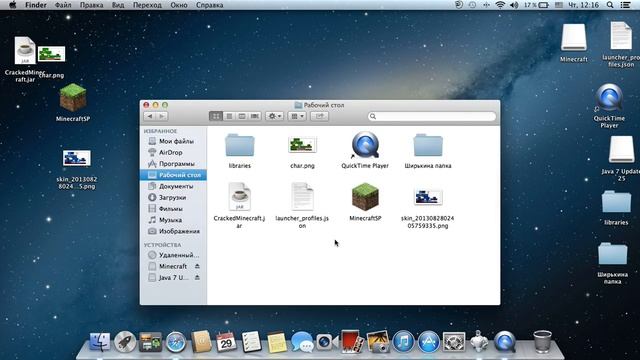Select Рабочий стол in the sidebar
The image size is (640, 360).
click(x=173, y=175)
